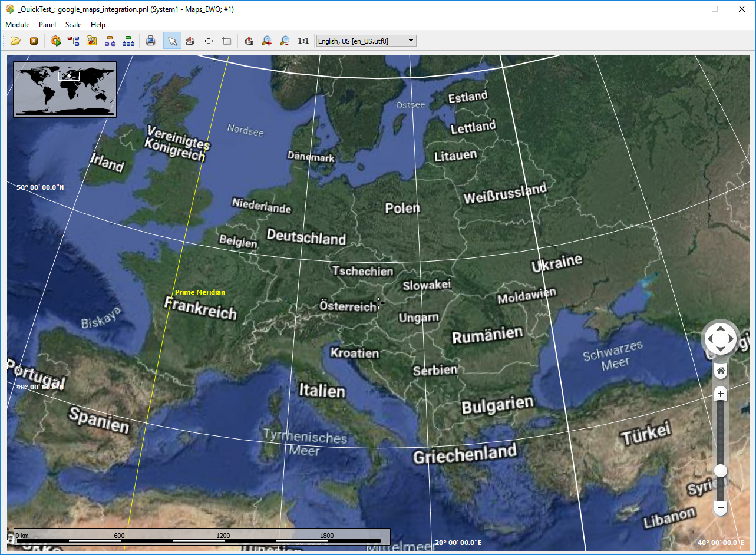Click the magnifier zoom out icon
The height and width of the screenshot is (555, 756).
pos(285,41)
